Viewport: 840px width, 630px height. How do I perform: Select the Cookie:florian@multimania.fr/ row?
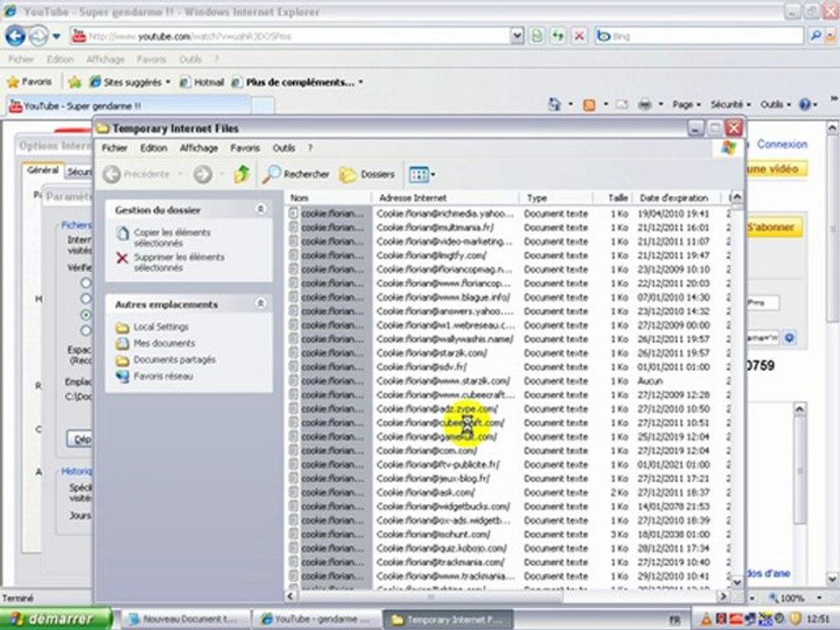[x=507, y=227]
